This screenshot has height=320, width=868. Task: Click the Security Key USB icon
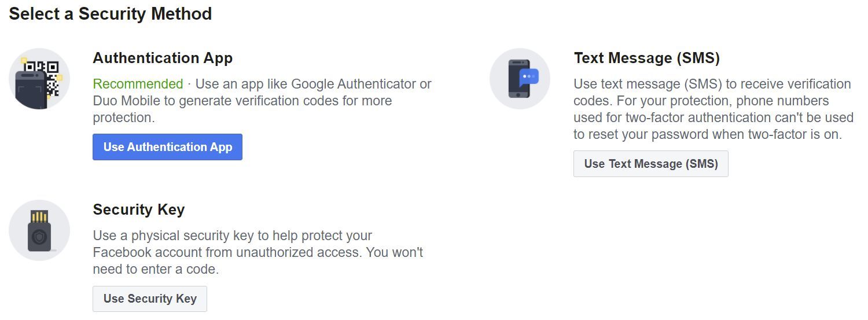39,230
